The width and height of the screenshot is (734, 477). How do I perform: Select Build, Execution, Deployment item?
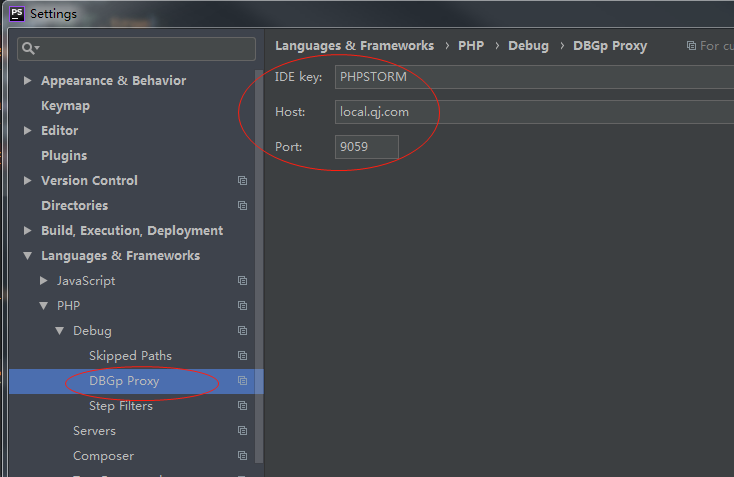tap(132, 231)
